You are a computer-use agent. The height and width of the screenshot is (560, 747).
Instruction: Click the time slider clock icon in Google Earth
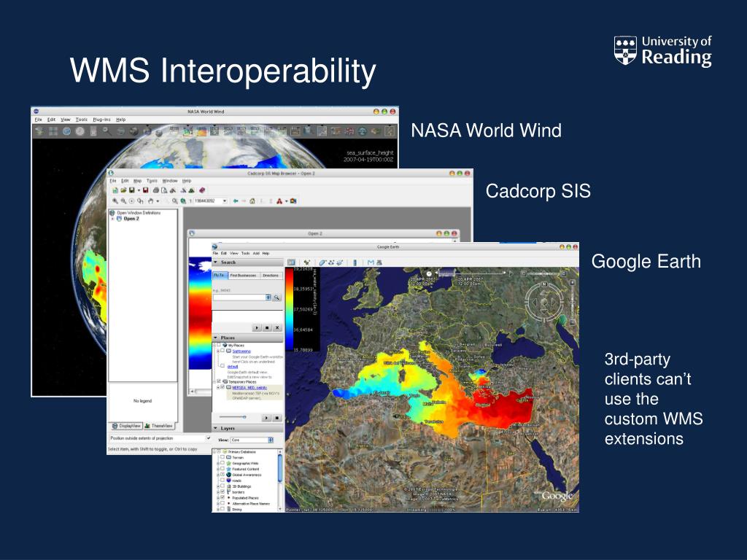point(429,274)
